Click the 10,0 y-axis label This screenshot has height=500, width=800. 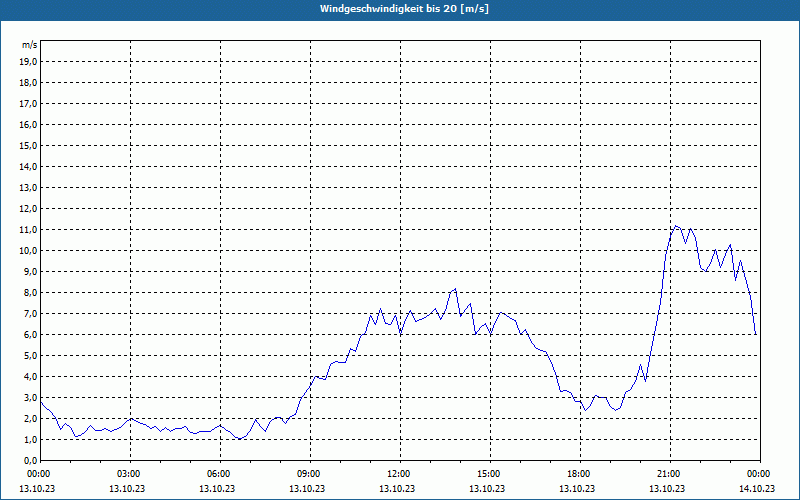(28, 251)
